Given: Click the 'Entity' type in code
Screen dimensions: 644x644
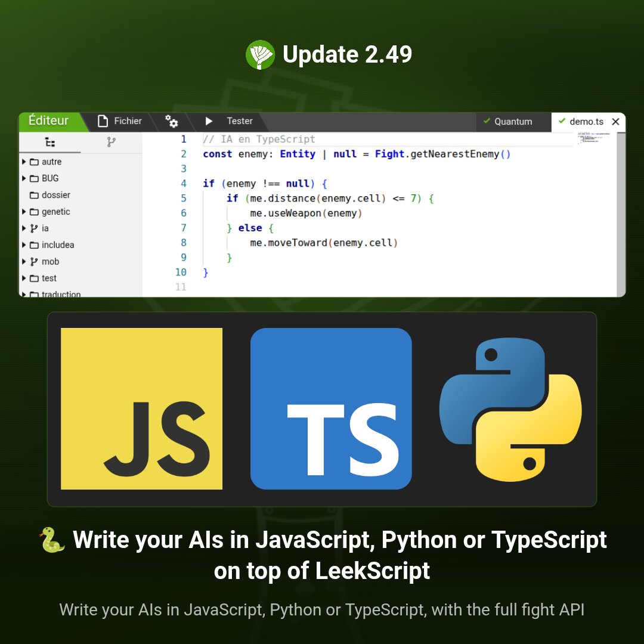Looking at the screenshot, I should (x=298, y=154).
